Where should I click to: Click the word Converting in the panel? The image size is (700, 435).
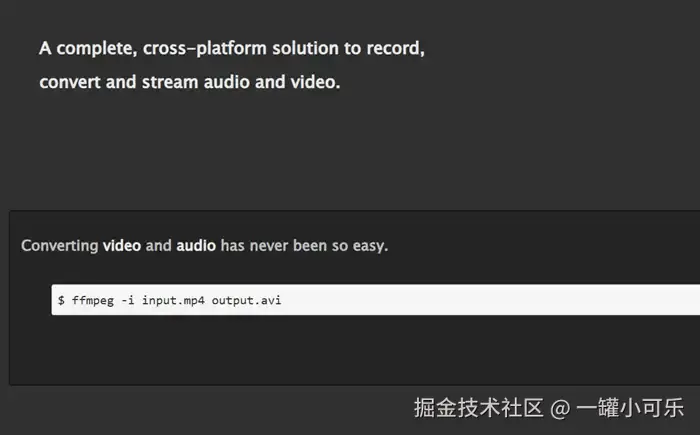tap(59, 245)
